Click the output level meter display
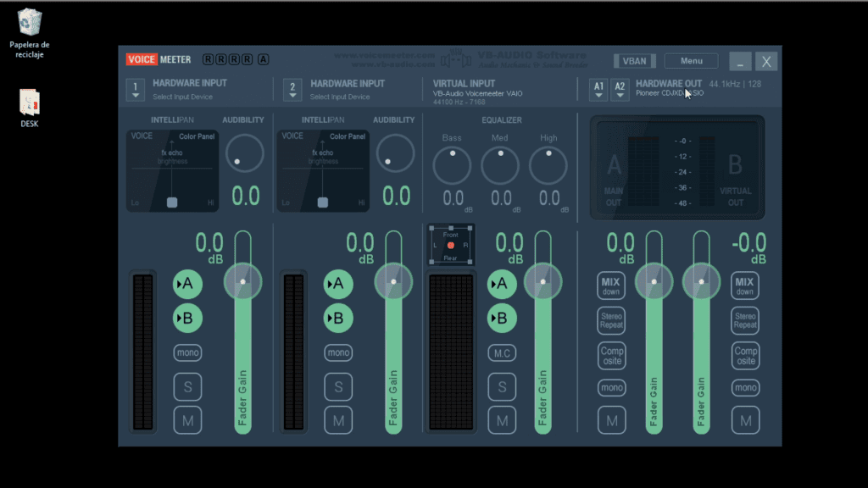The image size is (868, 488). coord(677,168)
